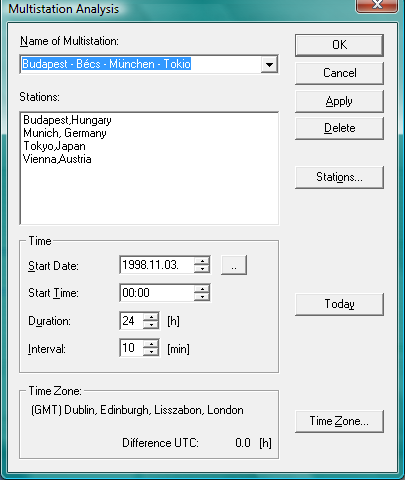Click the Cancel button
This screenshot has height=480, width=405.
(x=339, y=73)
